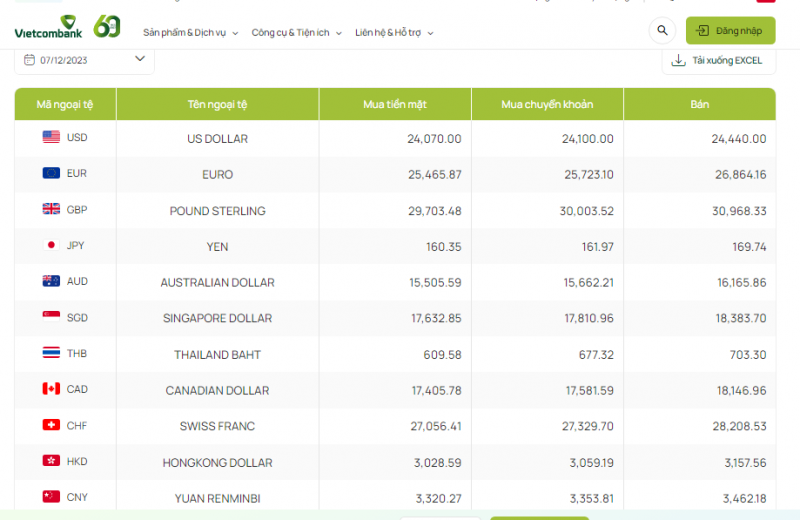The width and height of the screenshot is (800, 520).
Task: Click the Mã ngoại tệ column header
Action: (x=65, y=104)
